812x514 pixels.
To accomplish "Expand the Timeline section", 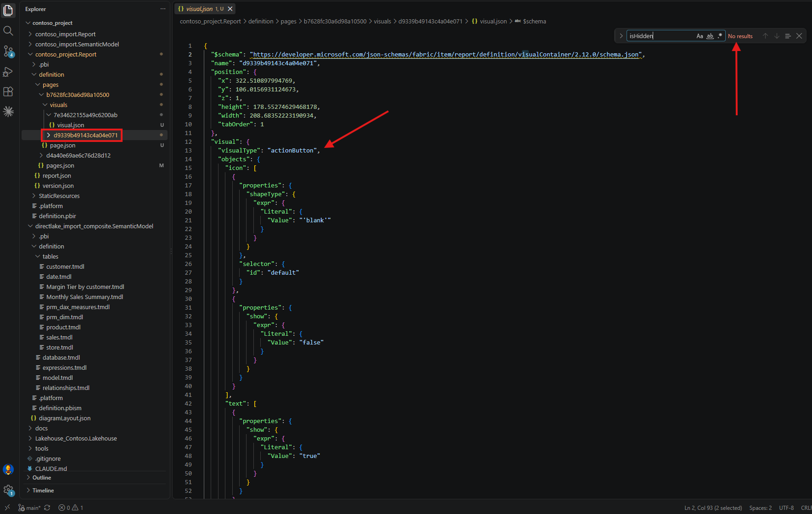I will [43, 491].
